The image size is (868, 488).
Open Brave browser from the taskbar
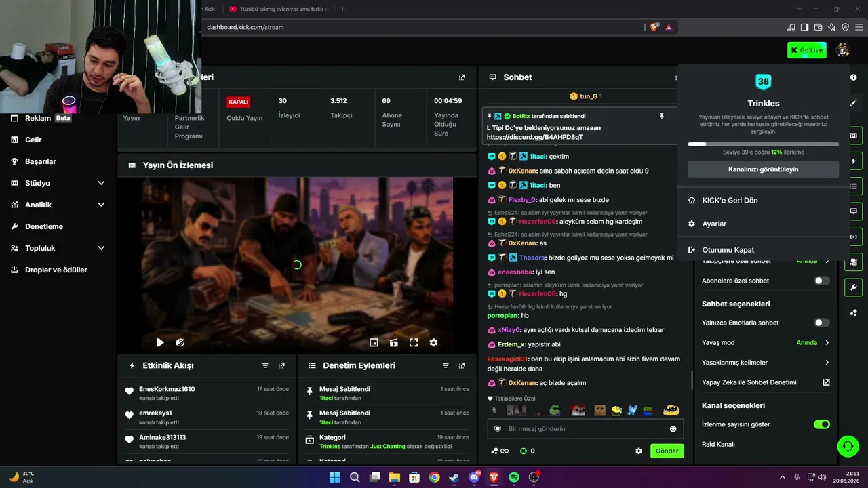[x=494, y=477]
